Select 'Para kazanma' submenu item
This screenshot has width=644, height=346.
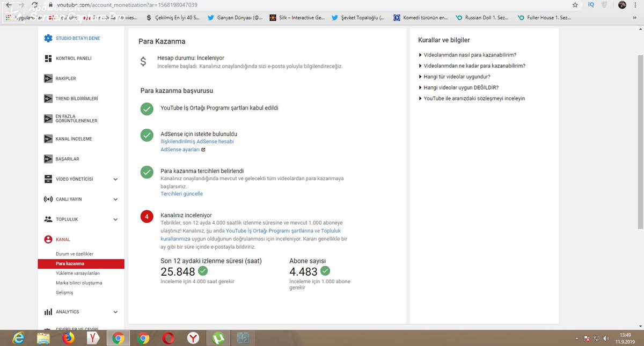point(81,263)
